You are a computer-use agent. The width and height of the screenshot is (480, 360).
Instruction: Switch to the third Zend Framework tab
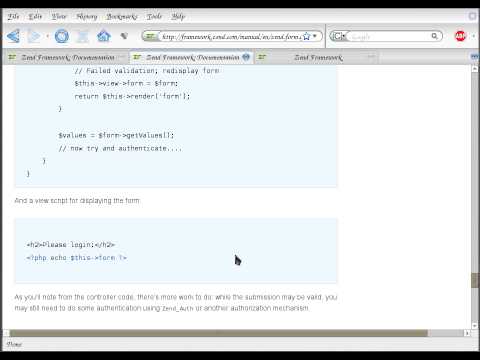pyautogui.click(x=318, y=57)
